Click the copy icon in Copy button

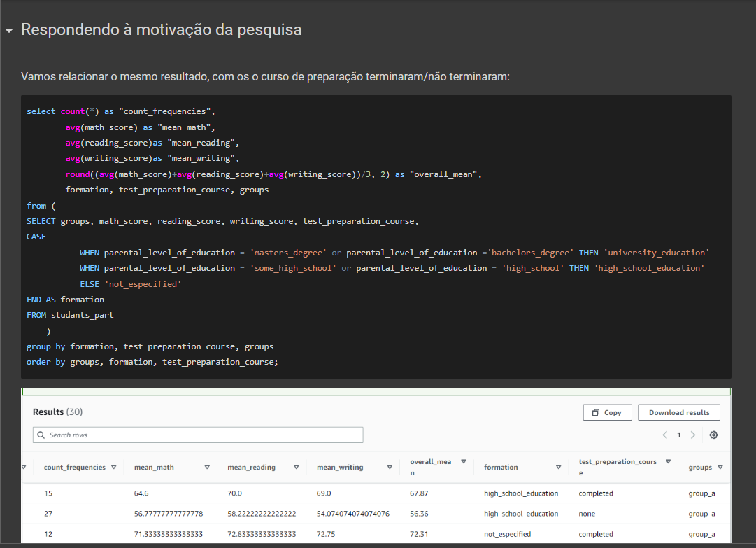tap(596, 412)
